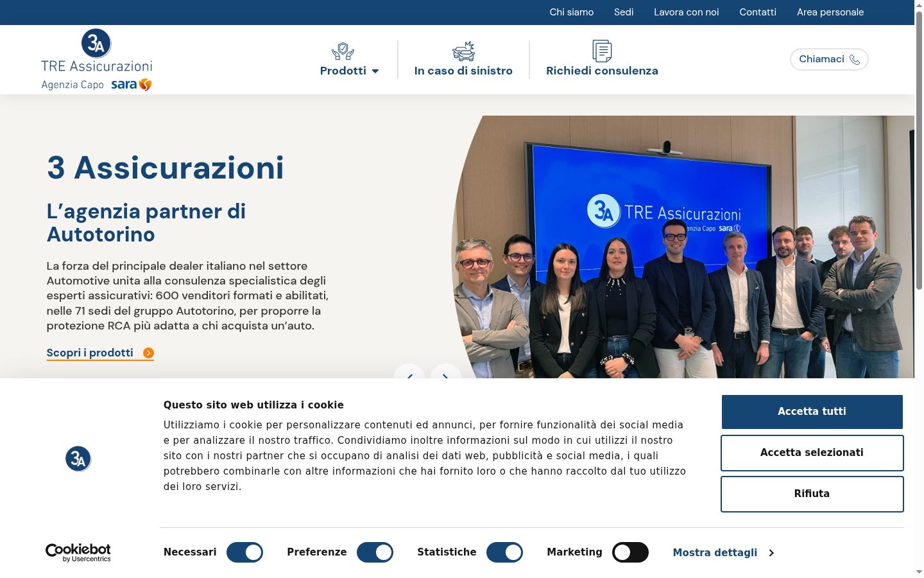Viewport: 924px width, 578px height.
Task: Open Area personale
Action: pos(830,12)
